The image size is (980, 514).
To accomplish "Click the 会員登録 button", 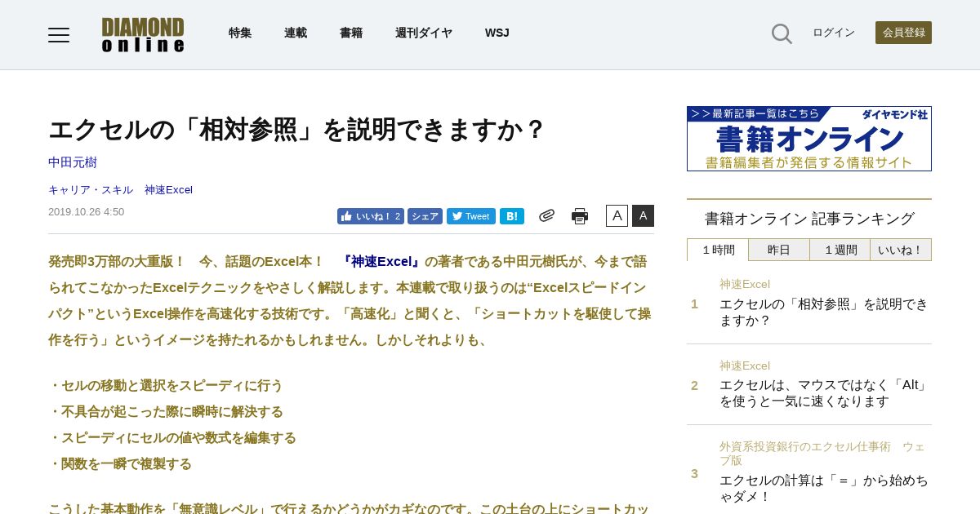I will coord(903,33).
